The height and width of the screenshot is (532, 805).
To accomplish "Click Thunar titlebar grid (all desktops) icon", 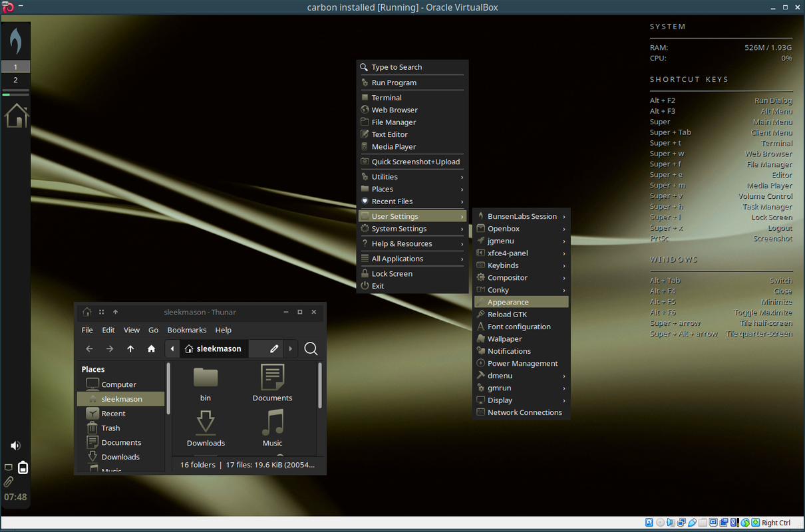I will [102, 312].
